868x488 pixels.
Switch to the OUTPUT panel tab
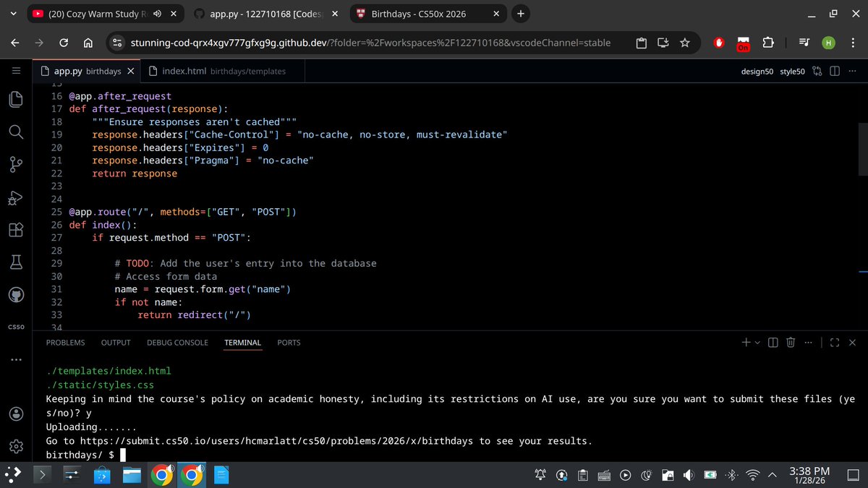[x=116, y=343]
